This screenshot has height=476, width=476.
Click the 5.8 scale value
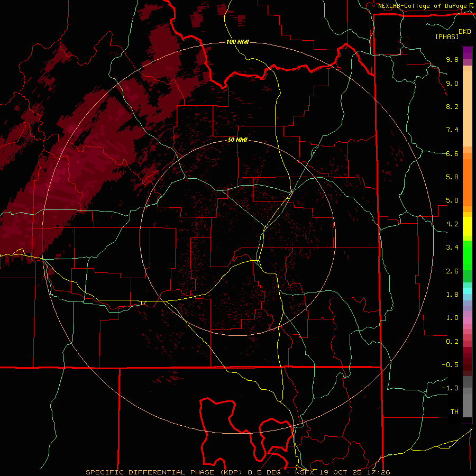(452, 177)
